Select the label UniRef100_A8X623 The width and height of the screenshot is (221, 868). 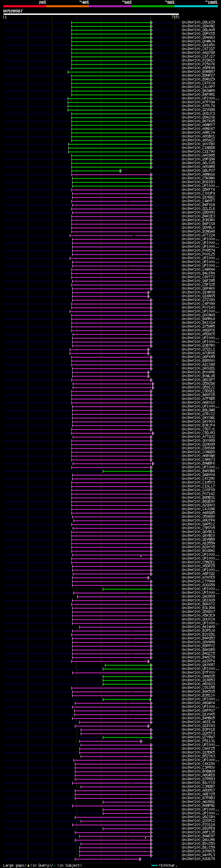click(198, 684)
